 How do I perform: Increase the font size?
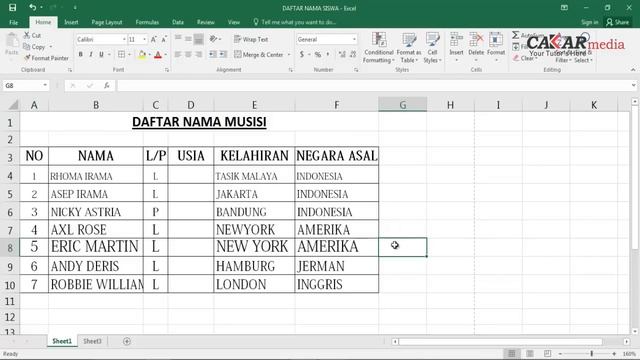click(x=154, y=40)
